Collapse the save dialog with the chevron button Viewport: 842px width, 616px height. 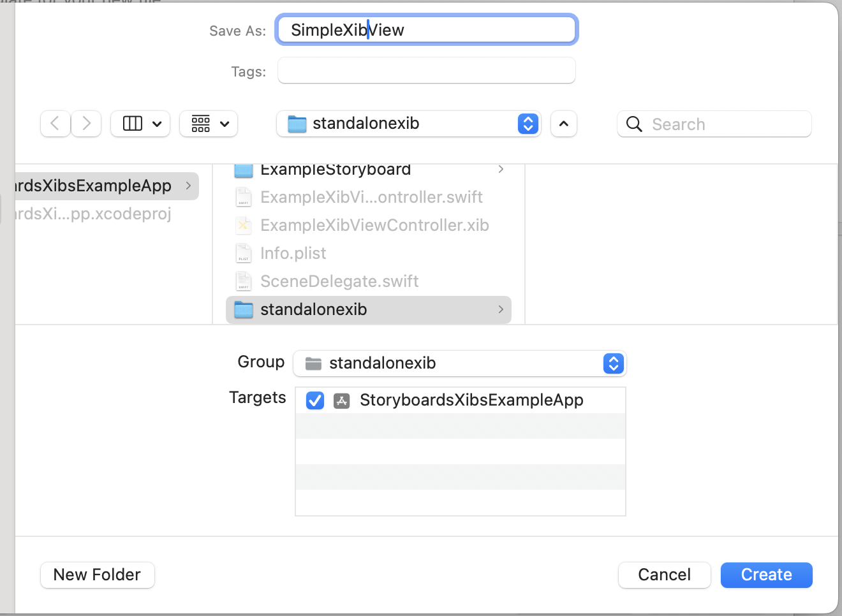(x=564, y=124)
